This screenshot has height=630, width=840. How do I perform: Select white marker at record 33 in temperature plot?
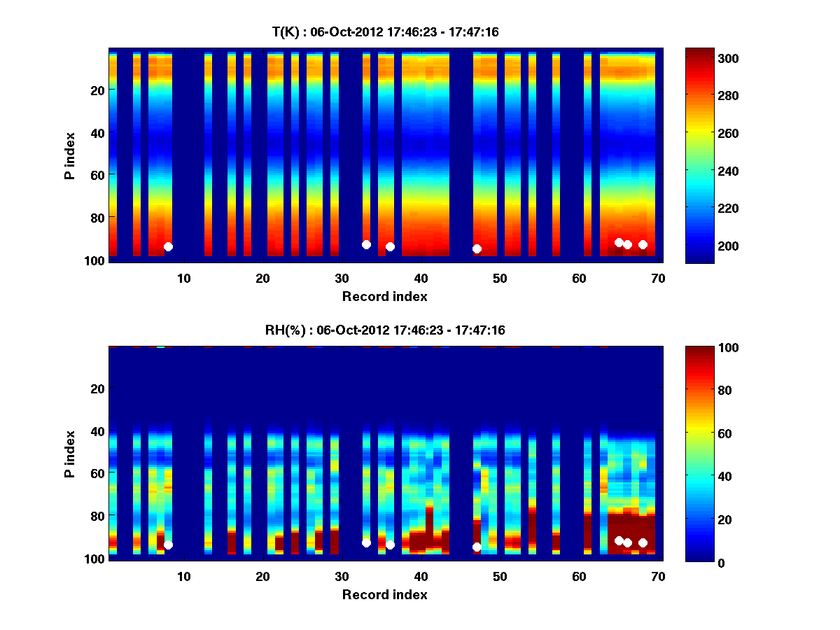(x=366, y=244)
